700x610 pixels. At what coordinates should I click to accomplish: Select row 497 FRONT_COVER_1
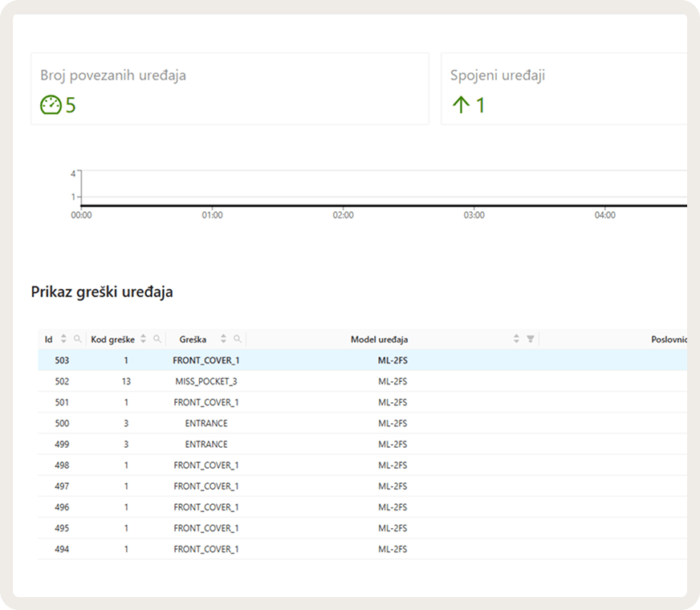coord(363,486)
